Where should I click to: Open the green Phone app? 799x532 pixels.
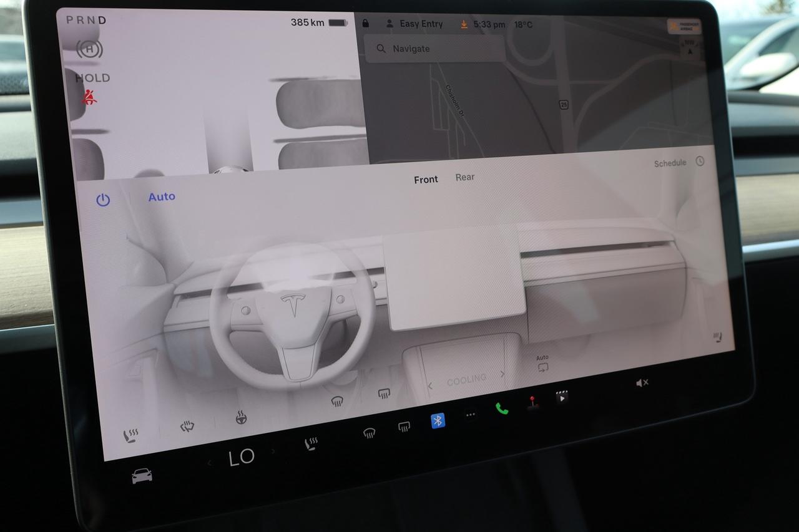pos(502,409)
